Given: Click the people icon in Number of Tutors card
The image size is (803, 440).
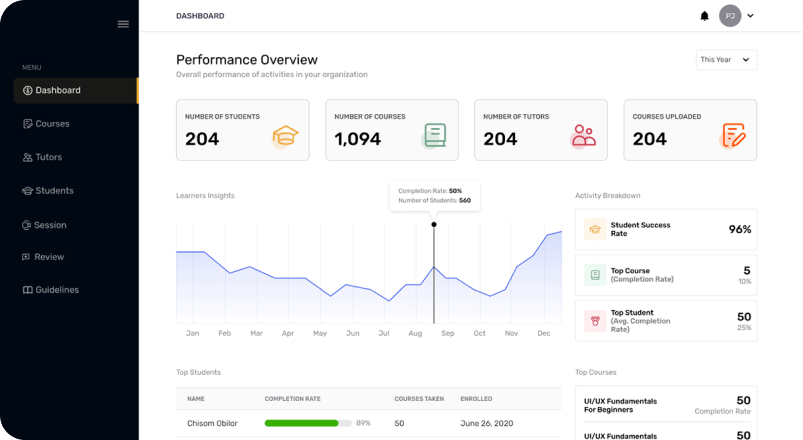Looking at the screenshot, I should pyautogui.click(x=583, y=137).
